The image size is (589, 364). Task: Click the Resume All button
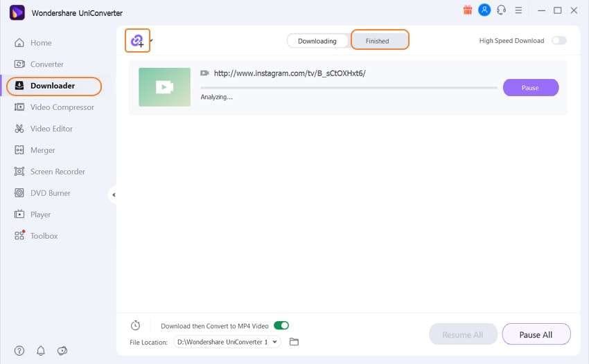coord(463,334)
